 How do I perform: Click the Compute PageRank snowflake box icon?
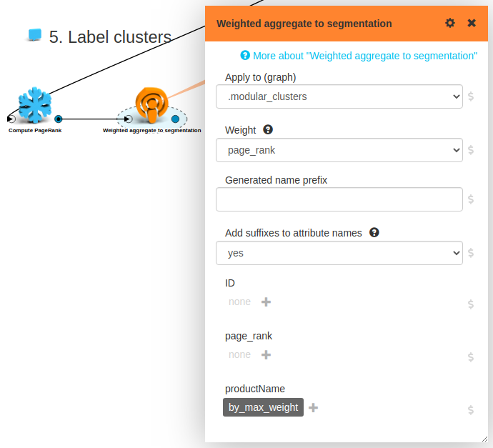tap(34, 105)
